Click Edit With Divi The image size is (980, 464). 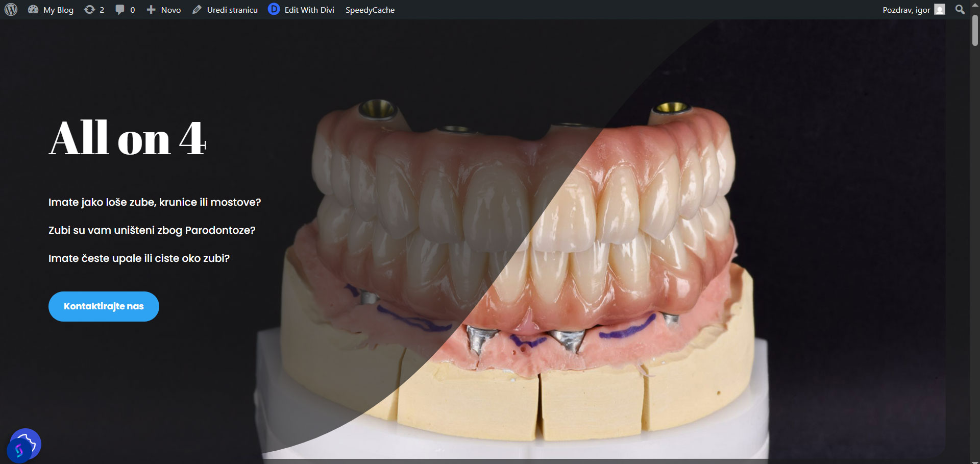click(x=309, y=10)
